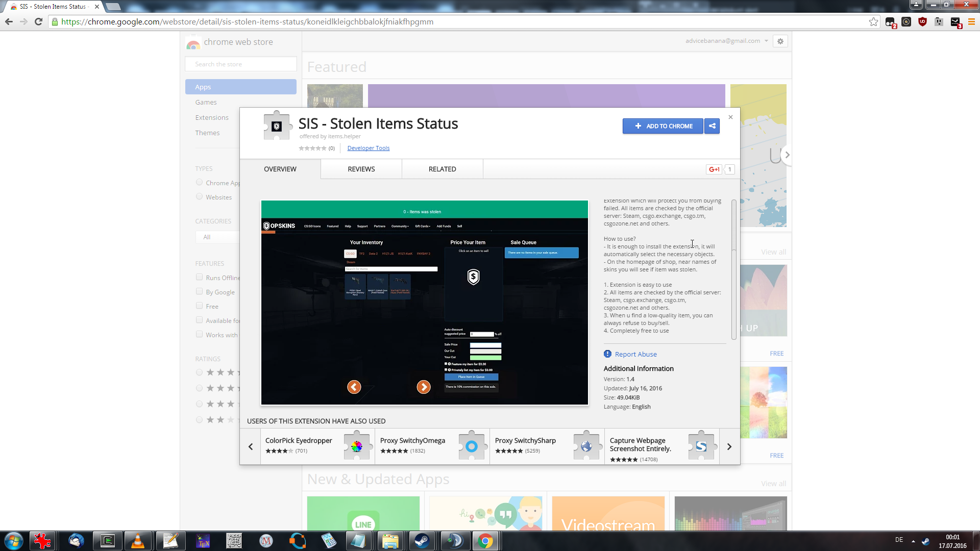Viewport: 980px width, 551px height.
Task: Open the Developer Tools category link
Action: (x=368, y=148)
